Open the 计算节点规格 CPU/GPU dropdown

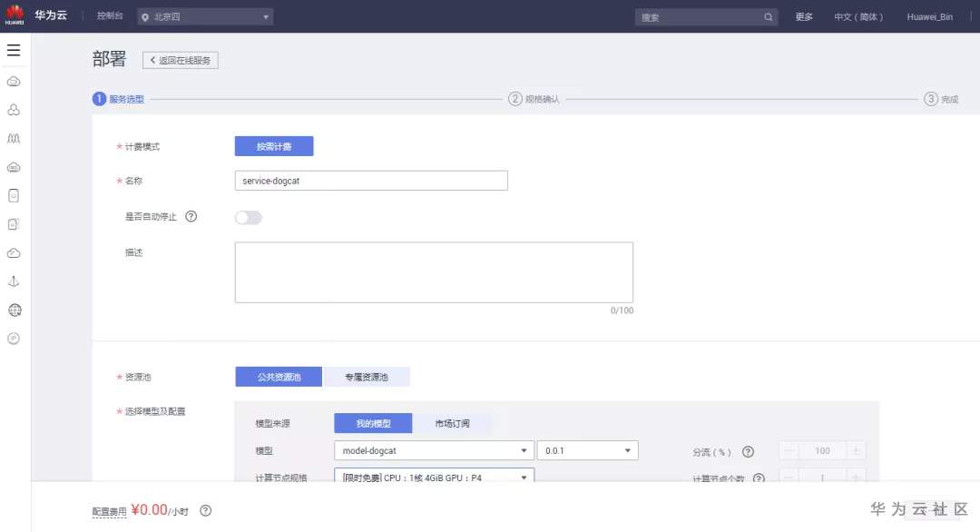tap(434, 475)
